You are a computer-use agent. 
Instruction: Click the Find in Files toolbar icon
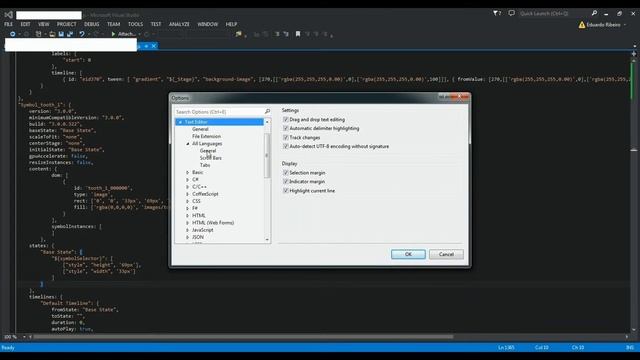[238, 34]
